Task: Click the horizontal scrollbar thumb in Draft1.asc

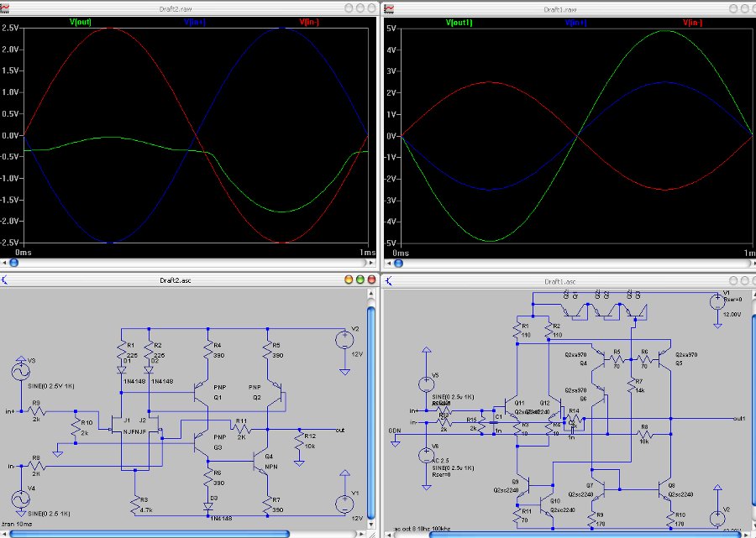Action: click(585, 534)
